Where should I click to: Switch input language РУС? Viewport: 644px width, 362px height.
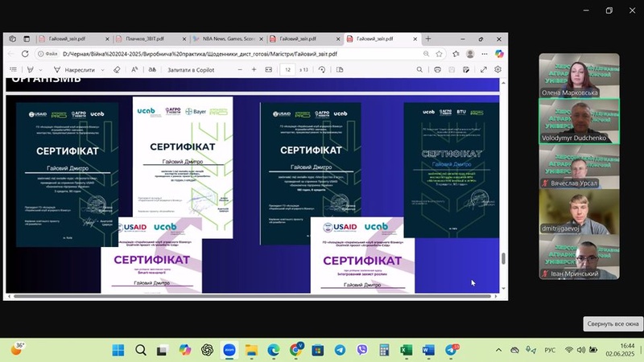tap(550, 350)
